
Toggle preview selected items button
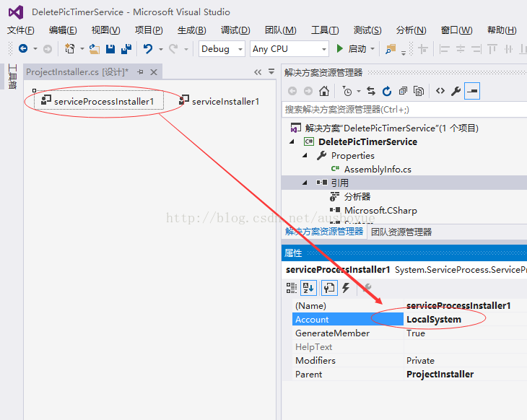[472, 91]
